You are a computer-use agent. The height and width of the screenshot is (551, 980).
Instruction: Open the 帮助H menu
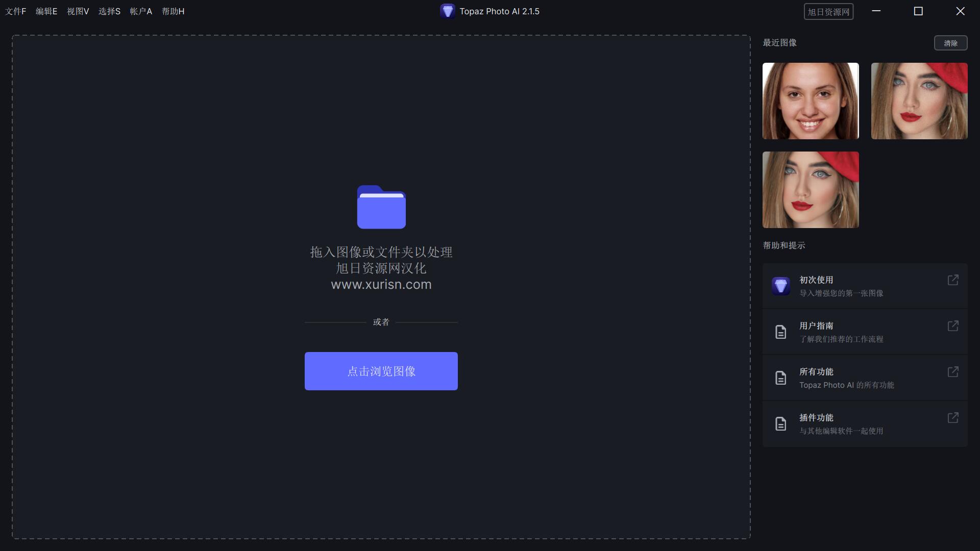click(173, 11)
